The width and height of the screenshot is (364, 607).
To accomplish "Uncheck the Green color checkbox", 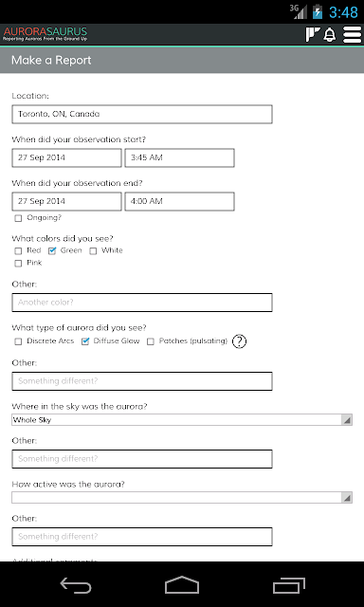I will [52, 250].
